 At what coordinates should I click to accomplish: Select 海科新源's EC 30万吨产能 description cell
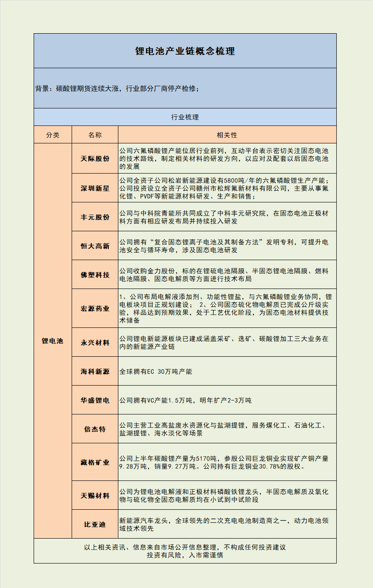click(227, 371)
